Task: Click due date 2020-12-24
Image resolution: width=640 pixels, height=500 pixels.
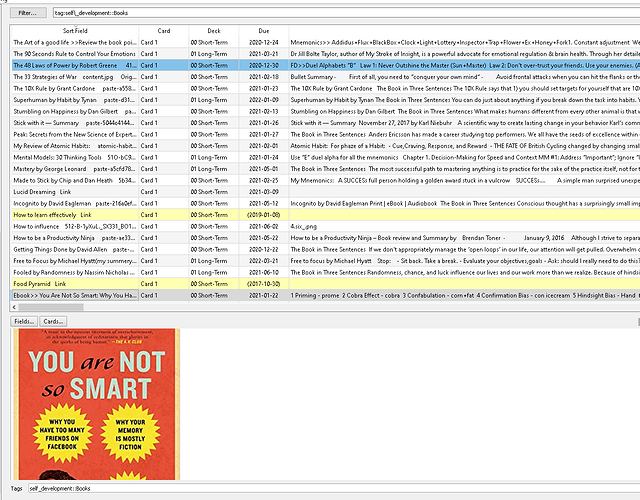Action: click(264, 42)
